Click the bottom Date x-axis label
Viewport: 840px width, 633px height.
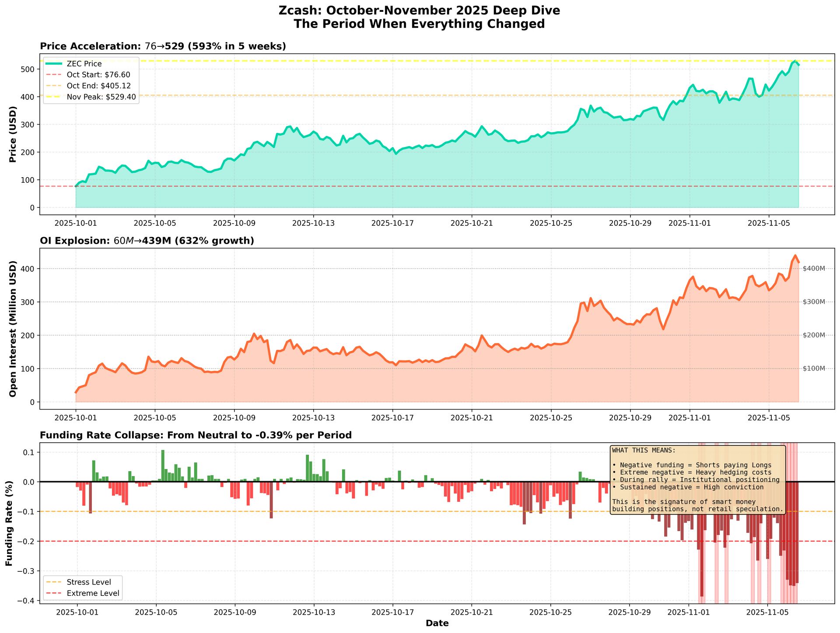pyautogui.click(x=437, y=623)
